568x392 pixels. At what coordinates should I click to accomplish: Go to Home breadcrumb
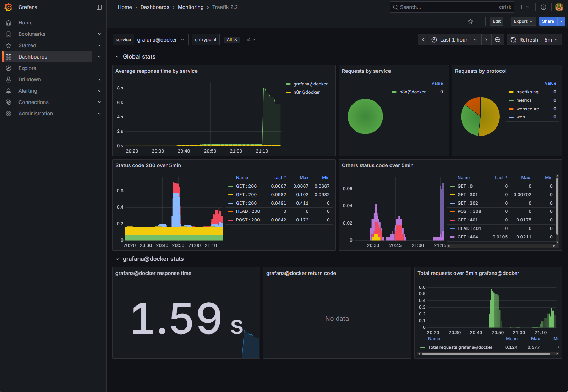(125, 7)
